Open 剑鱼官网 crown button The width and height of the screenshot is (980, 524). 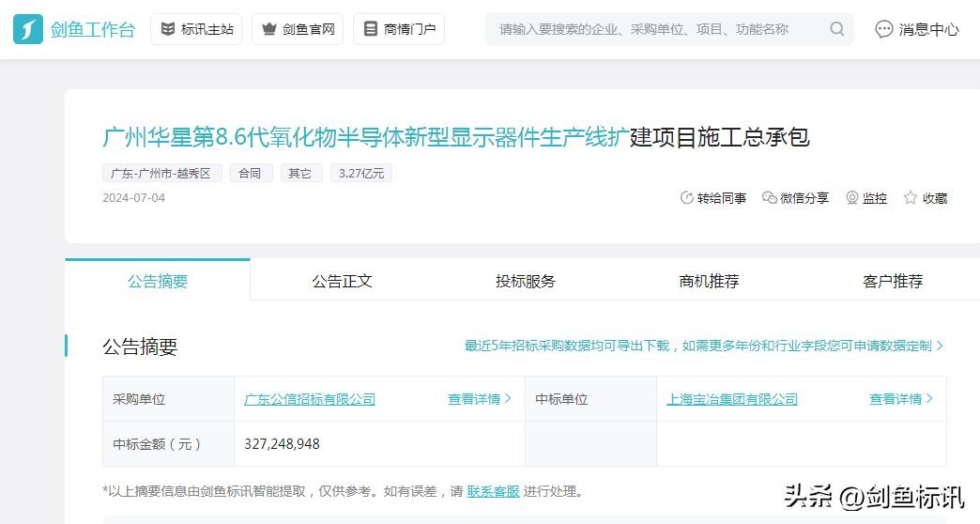(x=298, y=29)
